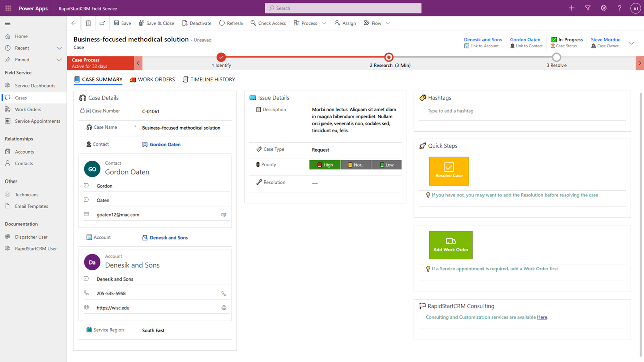644x362 pixels.
Task: Set priority to Low
Action: click(x=386, y=165)
